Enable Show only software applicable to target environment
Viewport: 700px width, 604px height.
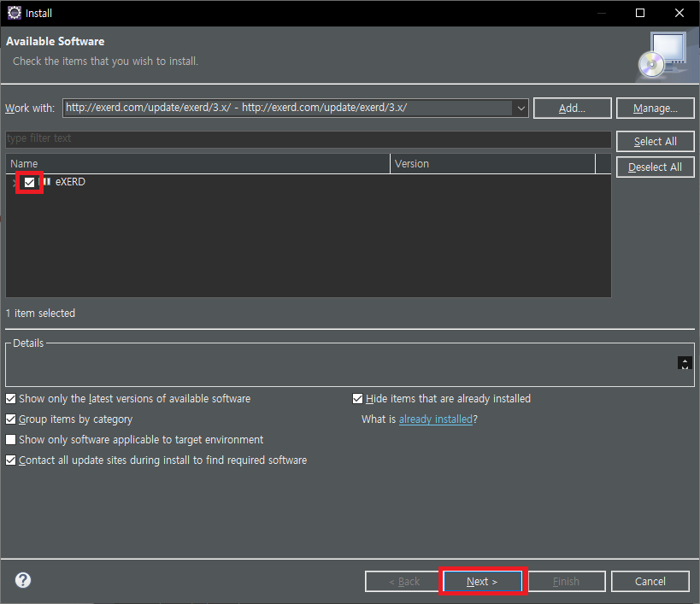11,439
